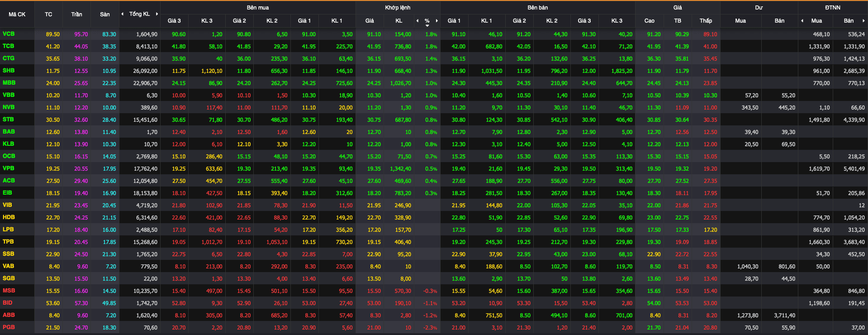The height and width of the screenshot is (335, 868).
Task: Click Bán header under Dư
Action: click(x=779, y=21)
